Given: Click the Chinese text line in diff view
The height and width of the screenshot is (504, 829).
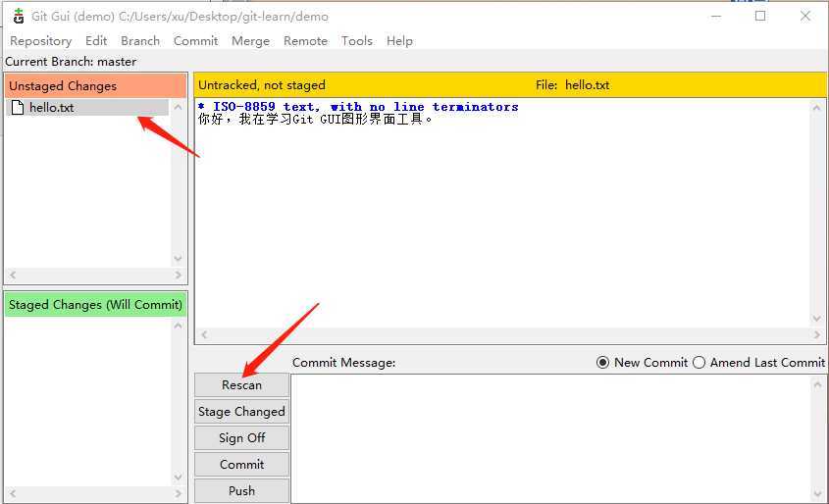Looking at the screenshot, I should pos(315,120).
